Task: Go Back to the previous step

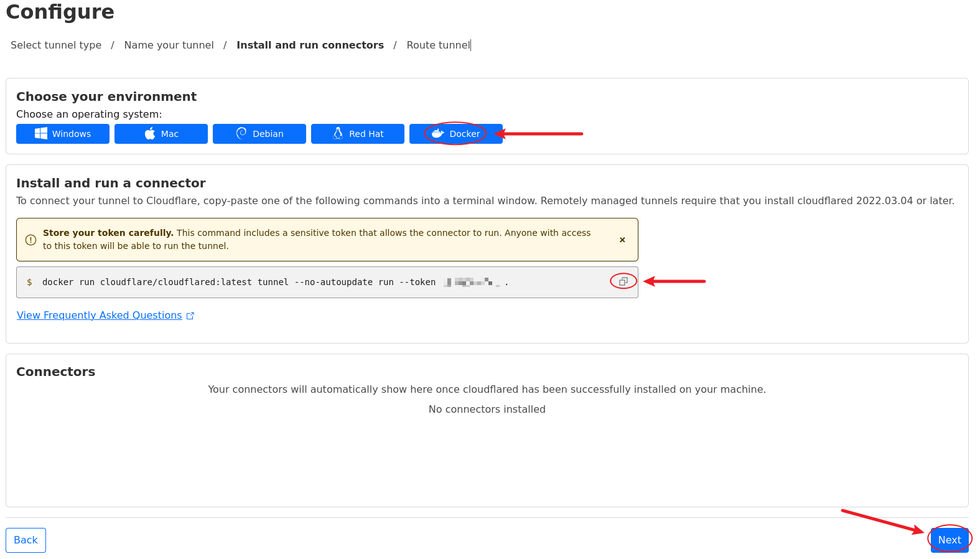Action: [26, 540]
